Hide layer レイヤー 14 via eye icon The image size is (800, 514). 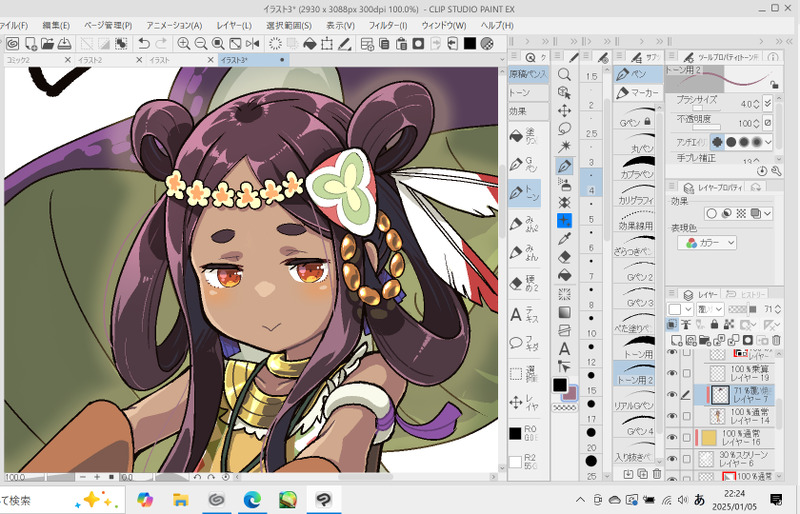(x=672, y=415)
